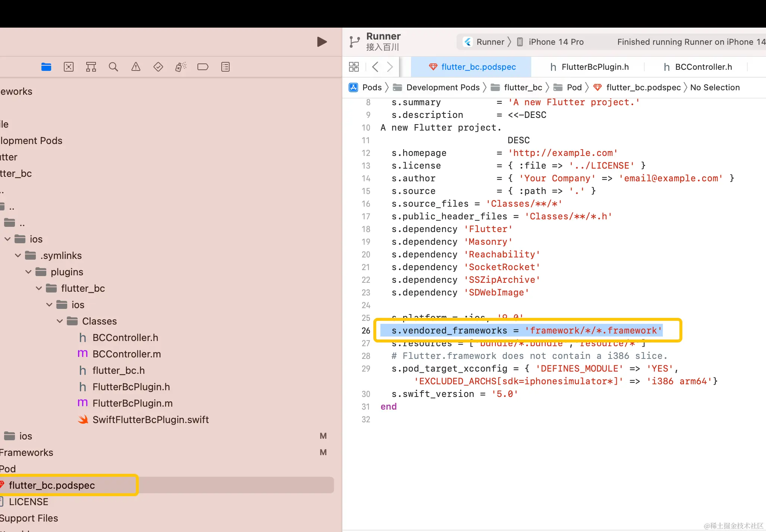Image resolution: width=766 pixels, height=532 pixels.
Task: Select the iPhone 14 Pro destination
Action: point(555,42)
